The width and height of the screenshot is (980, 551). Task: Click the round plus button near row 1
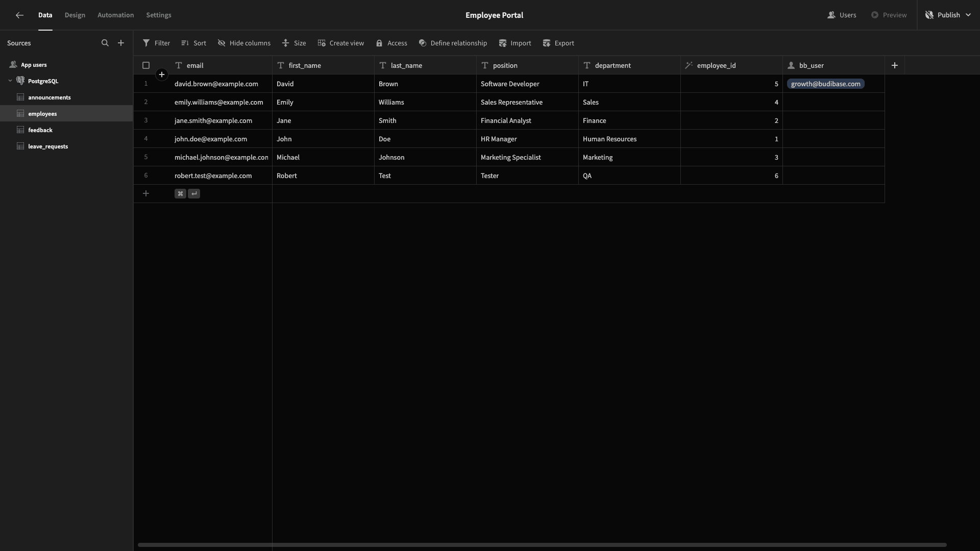(162, 74)
